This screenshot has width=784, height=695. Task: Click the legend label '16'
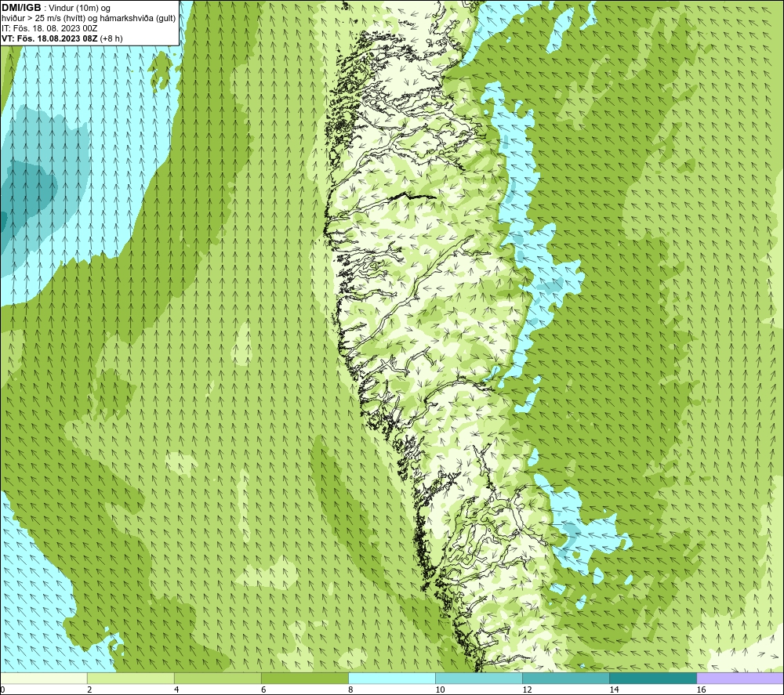point(701,690)
